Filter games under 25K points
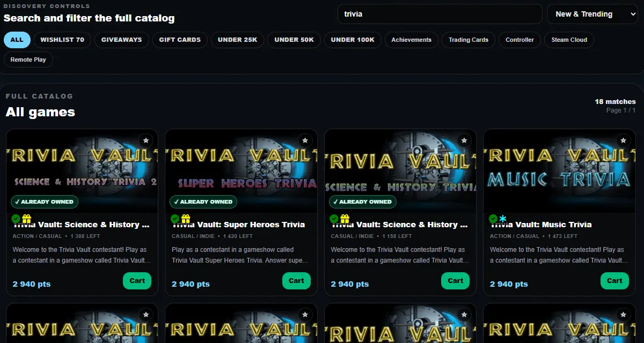Screen dimensions: 644x343 (x=238, y=40)
